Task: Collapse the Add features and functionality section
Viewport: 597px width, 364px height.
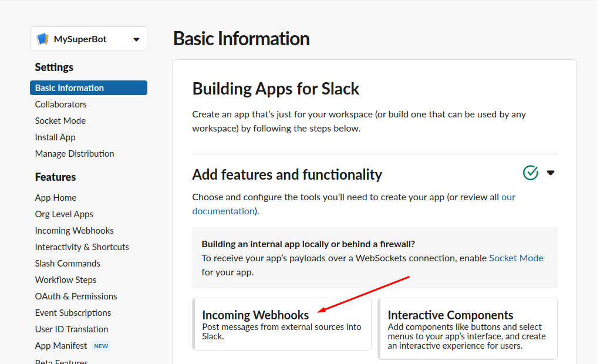Action: click(x=551, y=173)
